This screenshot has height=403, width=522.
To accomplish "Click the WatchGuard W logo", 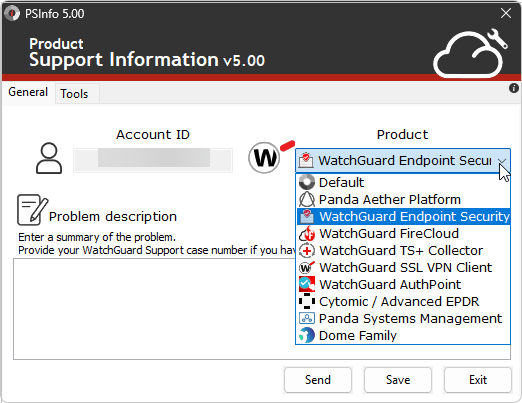I will click(271, 157).
